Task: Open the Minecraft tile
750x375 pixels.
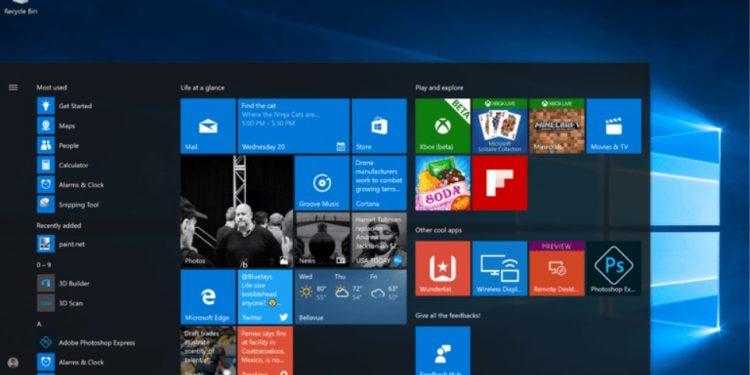Action: coord(557,126)
